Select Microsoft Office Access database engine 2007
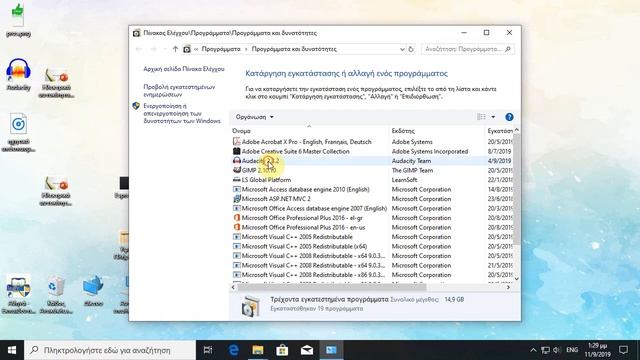The width and height of the screenshot is (640, 360). pos(314,209)
